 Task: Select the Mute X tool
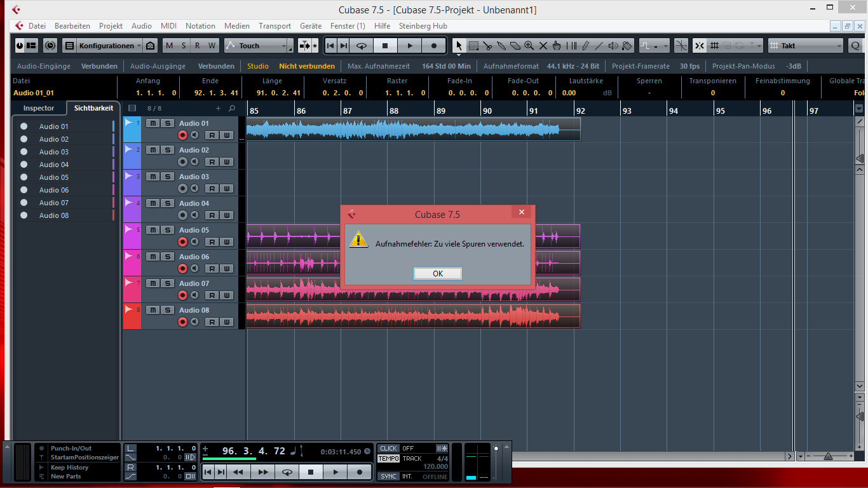click(543, 46)
